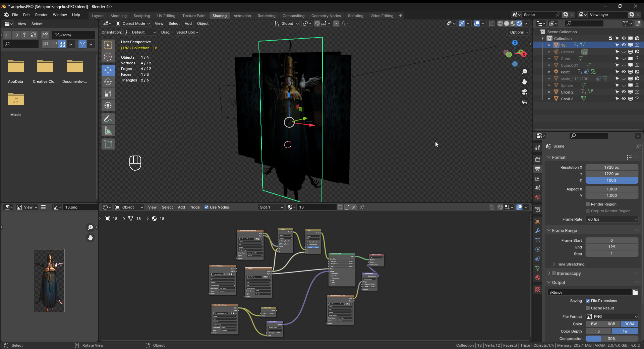Open the Output properties tab
644x349 pixels.
click(x=538, y=169)
